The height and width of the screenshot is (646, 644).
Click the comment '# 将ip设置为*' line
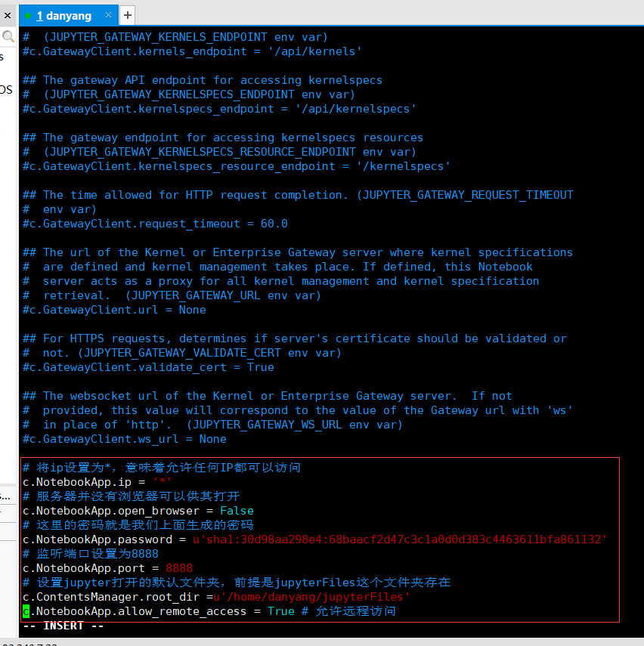[162, 468]
